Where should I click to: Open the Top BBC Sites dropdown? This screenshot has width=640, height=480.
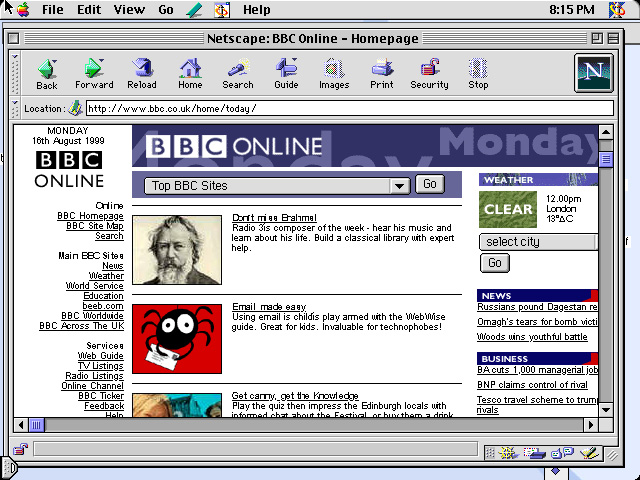click(278, 186)
